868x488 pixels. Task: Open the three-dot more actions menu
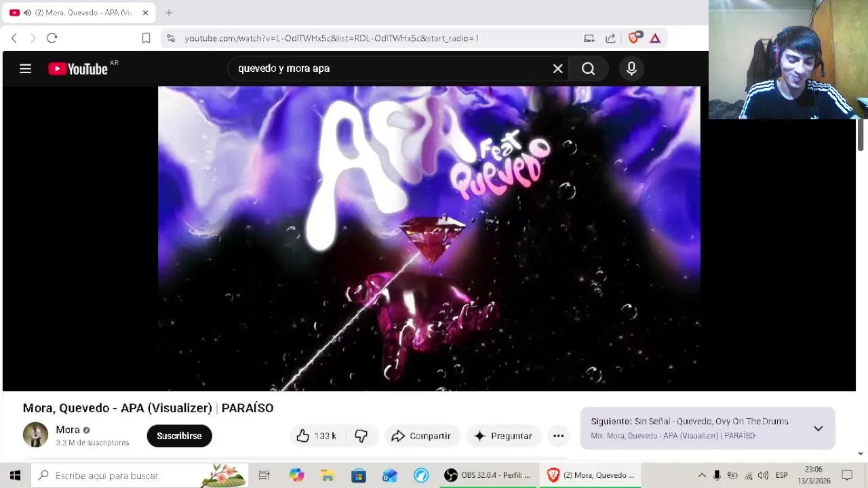pos(558,436)
